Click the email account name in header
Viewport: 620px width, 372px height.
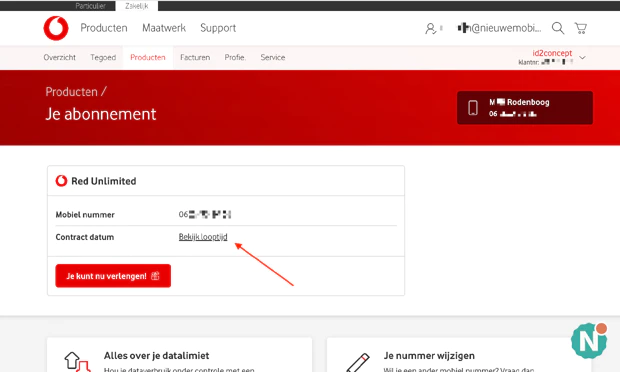499,28
